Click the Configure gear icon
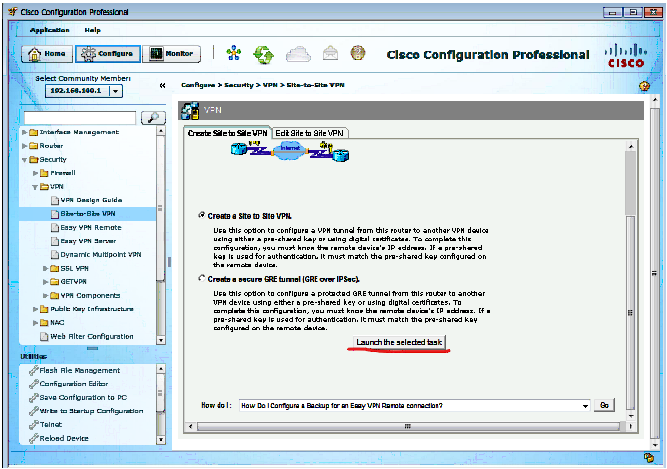Image resolution: width=667 pixels, height=469 pixels. click(x=88, y=54)
